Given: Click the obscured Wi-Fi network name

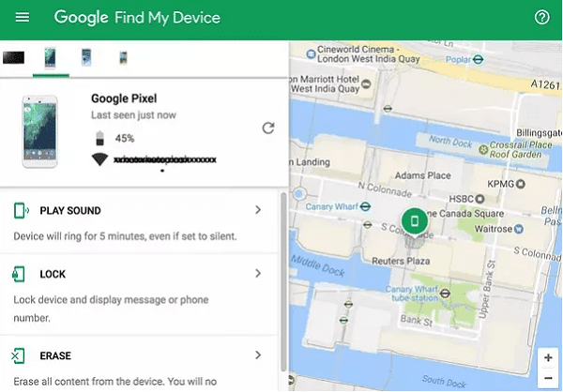Looking at the screenshot, I should [x=165, y=159].
